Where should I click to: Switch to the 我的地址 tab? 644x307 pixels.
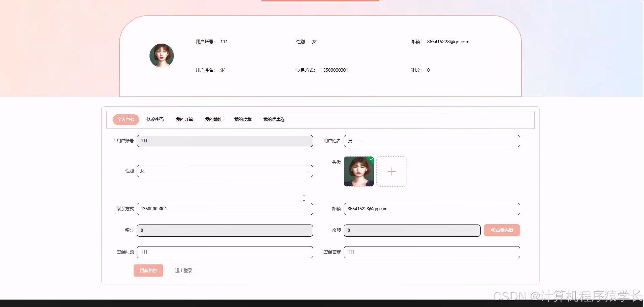213,119
